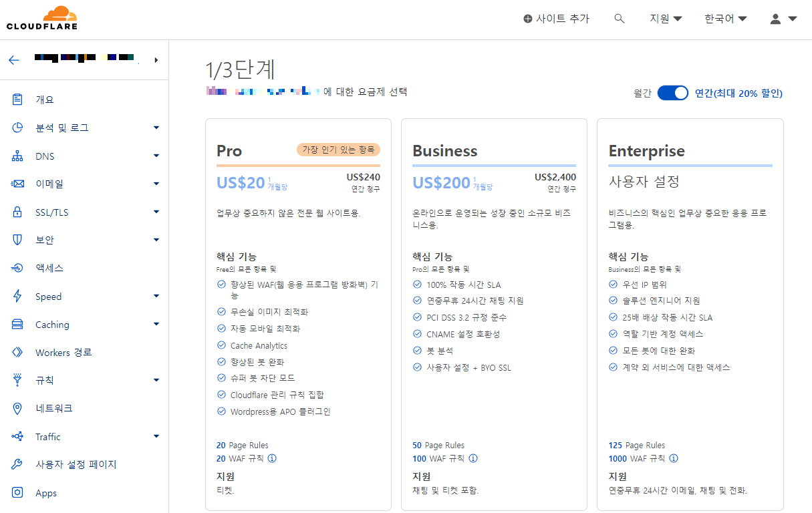Expand the 규칙 submenu arrow
Viewport: 812px width, 513px height.
click(x=156, y=380)
